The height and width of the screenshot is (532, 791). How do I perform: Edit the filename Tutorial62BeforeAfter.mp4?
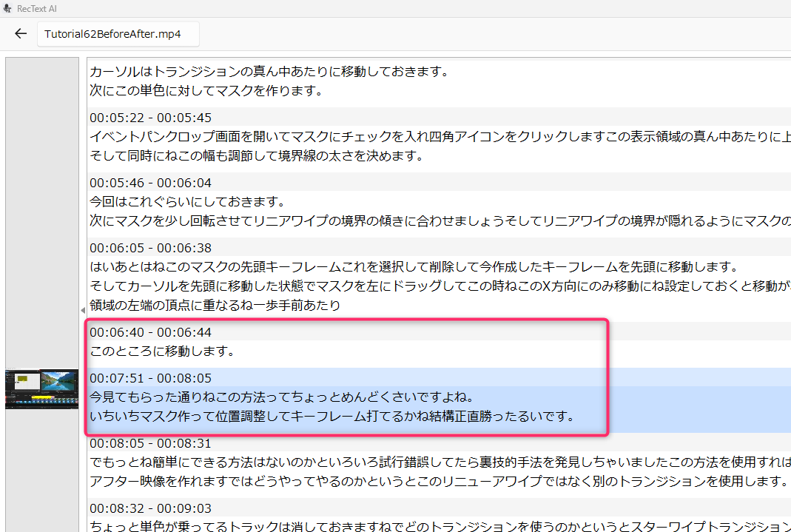[118, 33]
